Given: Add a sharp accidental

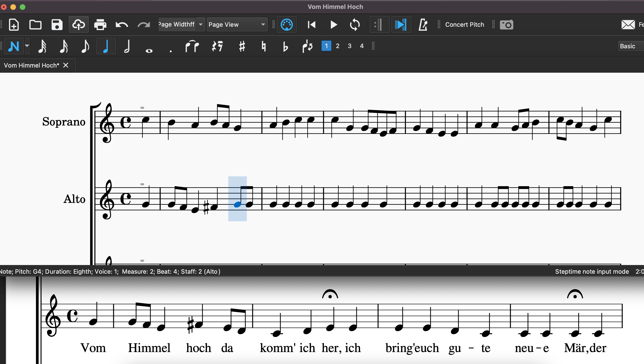Looking at the screenshot, I should pyautogui.click(x=242, y=46).
